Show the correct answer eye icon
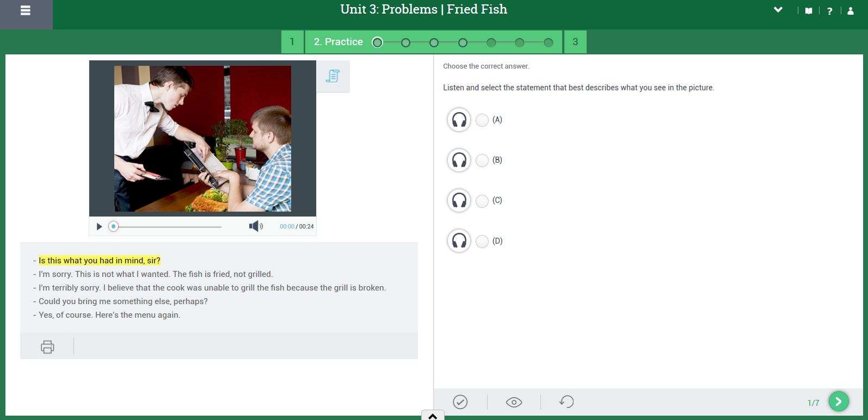The width and height of the screenshot is (868, 420). point(514,402)
